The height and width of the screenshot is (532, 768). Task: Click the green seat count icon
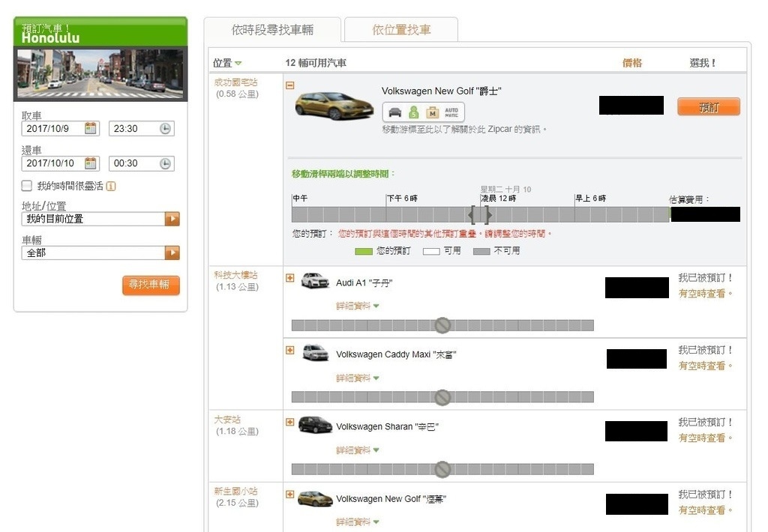coord(413,112)
